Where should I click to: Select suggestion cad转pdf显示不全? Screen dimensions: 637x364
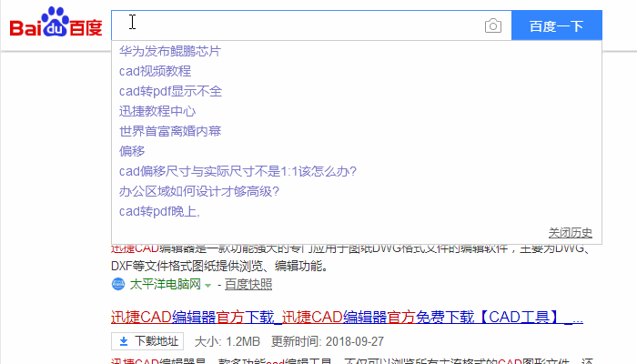(170, 91)
